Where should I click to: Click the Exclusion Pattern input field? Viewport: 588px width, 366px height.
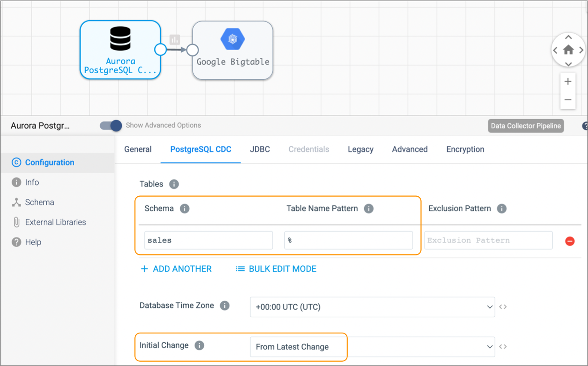point(488,240)
